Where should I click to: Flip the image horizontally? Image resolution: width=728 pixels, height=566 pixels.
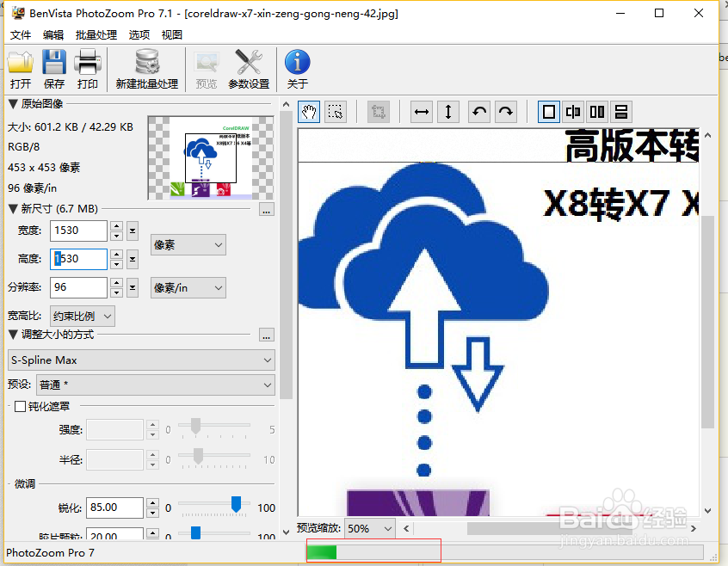(x=422, y=112)
